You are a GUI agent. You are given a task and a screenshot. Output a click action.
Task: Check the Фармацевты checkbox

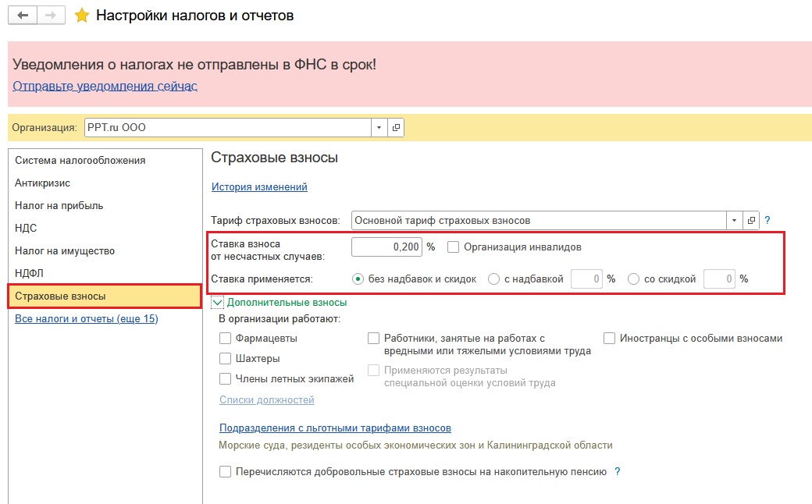(225, 338)
